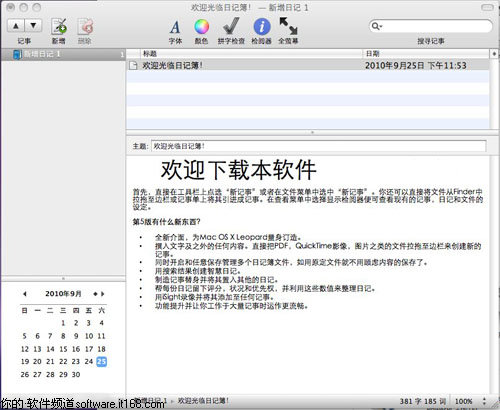Select September 20 in calendar
The height and width of the screenshot is (410, 500).
coord(37,362)
